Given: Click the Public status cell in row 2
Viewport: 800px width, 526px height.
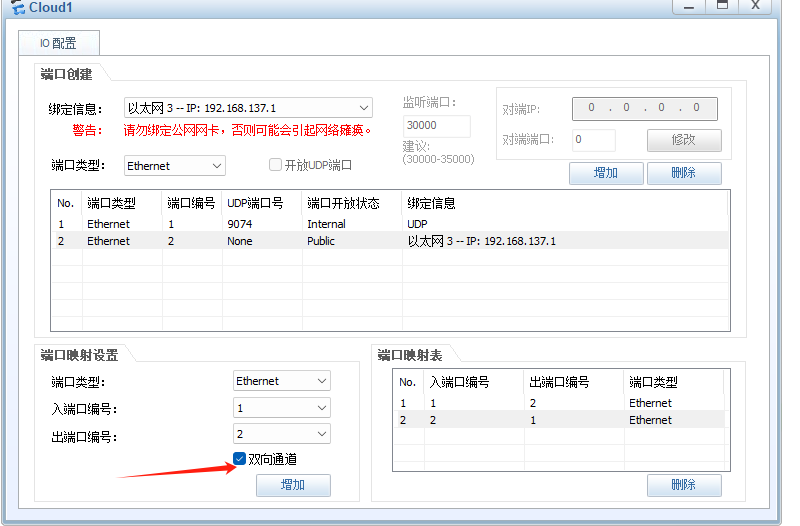Looking at the screenshot, I should [x=321, y=241].
